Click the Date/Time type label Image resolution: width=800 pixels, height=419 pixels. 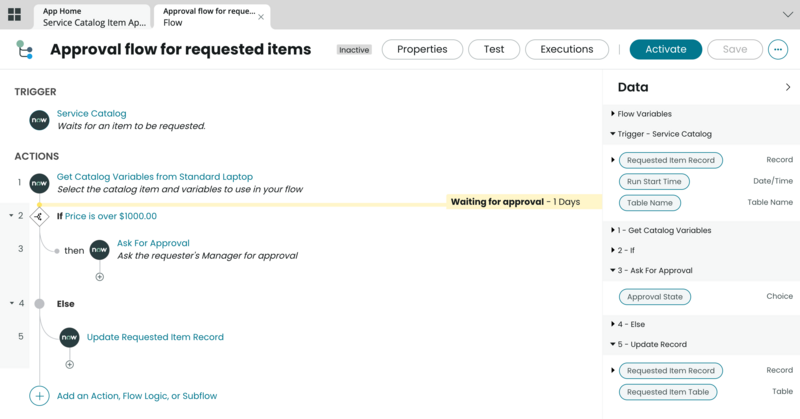pyautogui.click(x=773, y=181)
